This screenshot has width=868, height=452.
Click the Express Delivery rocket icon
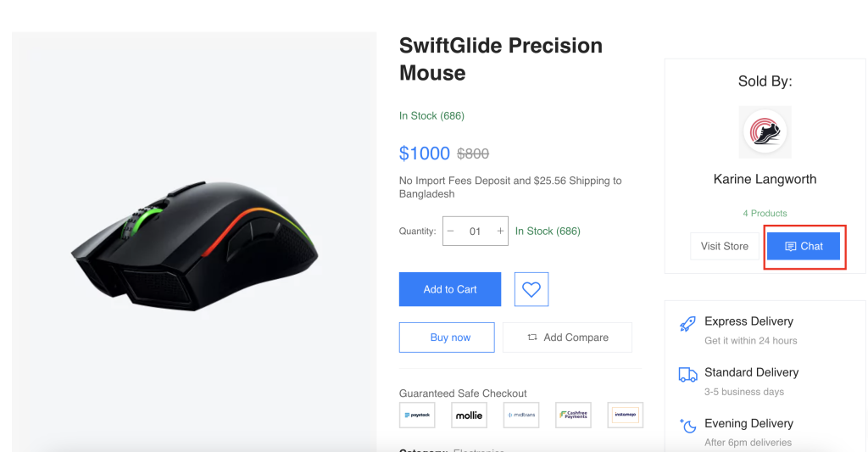point(687,324)
